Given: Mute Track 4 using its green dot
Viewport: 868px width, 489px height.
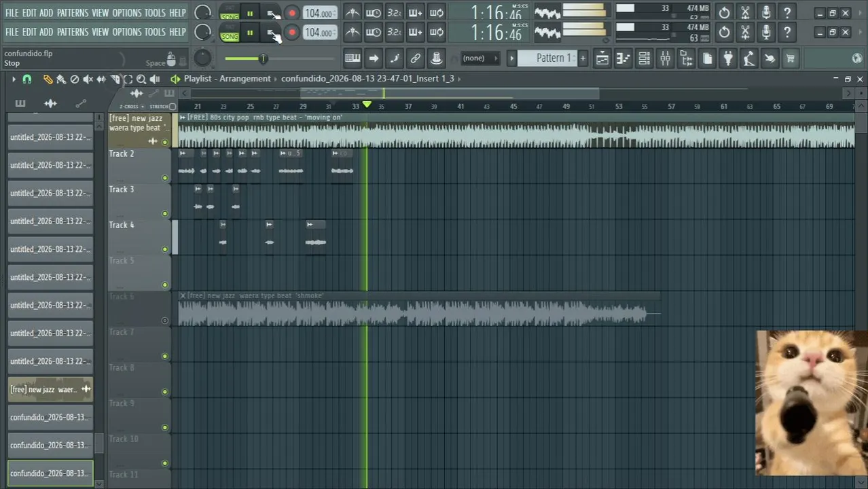Looking at the screenshot, I should point(165,249).
